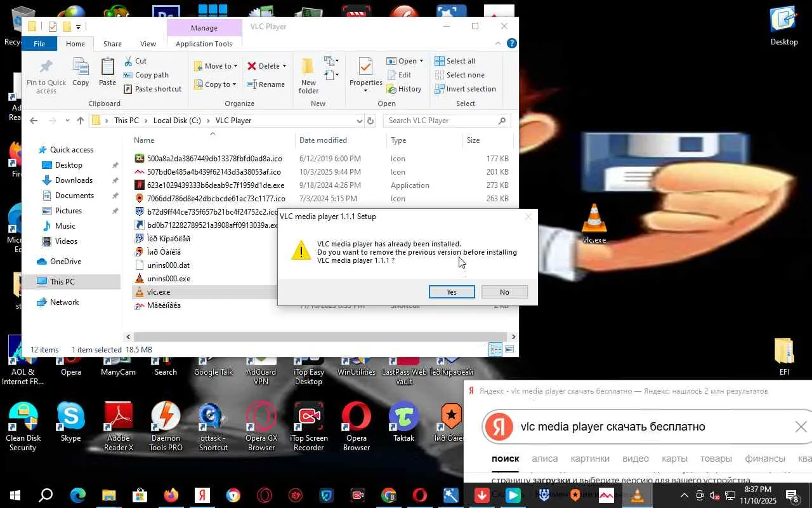Go up one folder level in Explorer
Image resolution: width=812 pixels, height=508 pixels.
[80, 121]
